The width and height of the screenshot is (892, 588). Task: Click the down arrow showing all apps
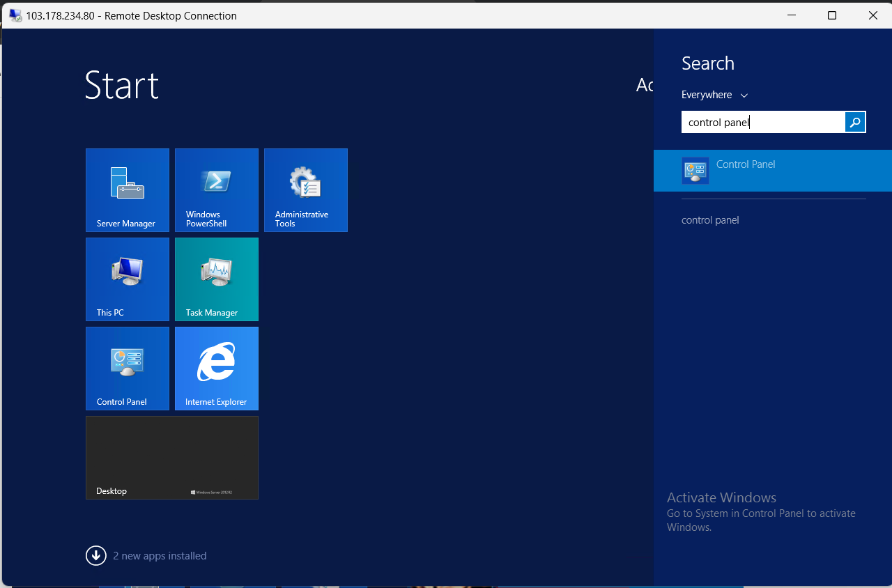click(x=95, y=555)
